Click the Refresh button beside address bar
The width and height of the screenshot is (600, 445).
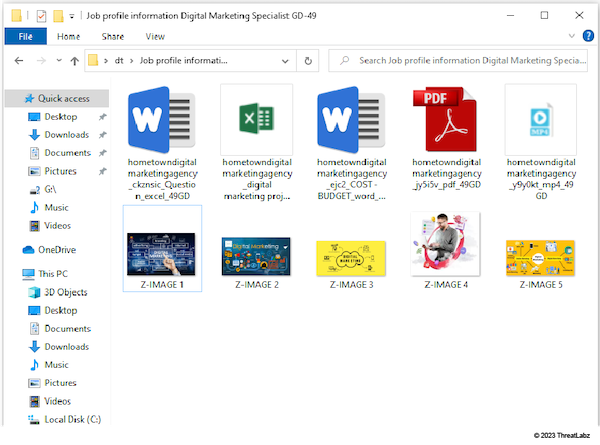click(308, 61)
